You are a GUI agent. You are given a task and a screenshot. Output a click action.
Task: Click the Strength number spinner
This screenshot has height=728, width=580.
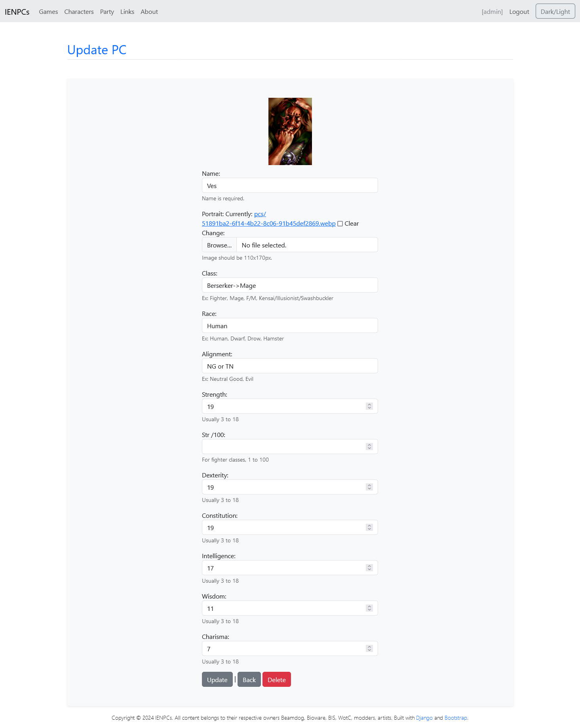369,406
